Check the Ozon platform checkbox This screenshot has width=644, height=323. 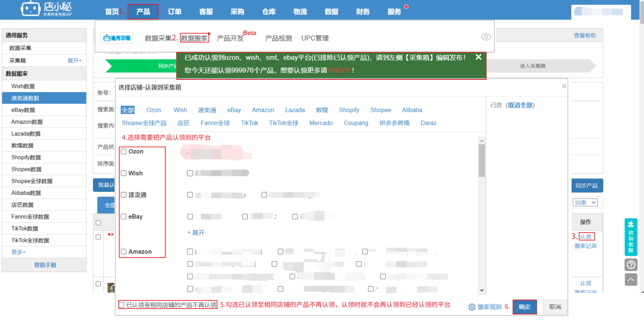click(x=124, y=151)
